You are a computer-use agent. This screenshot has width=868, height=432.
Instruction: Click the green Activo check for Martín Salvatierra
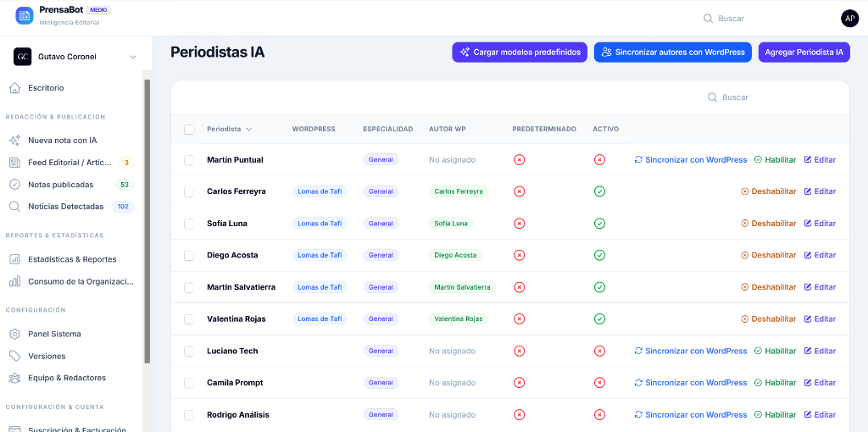point(599,287)
